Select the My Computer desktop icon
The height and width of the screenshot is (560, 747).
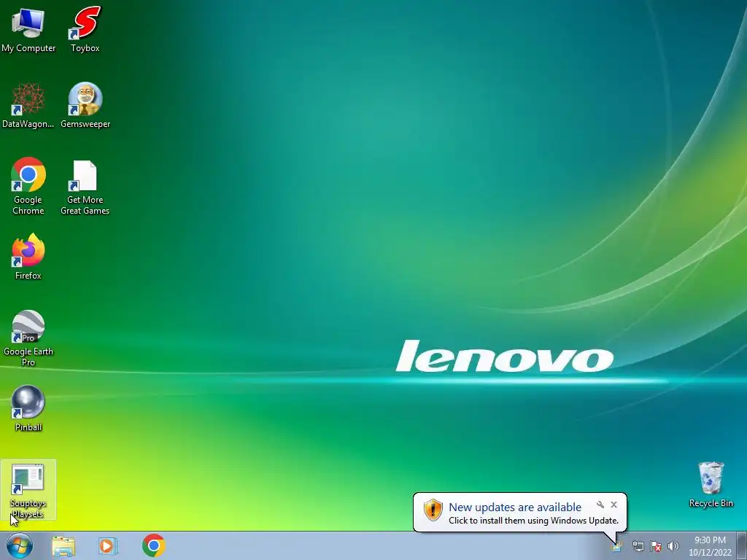28,29
